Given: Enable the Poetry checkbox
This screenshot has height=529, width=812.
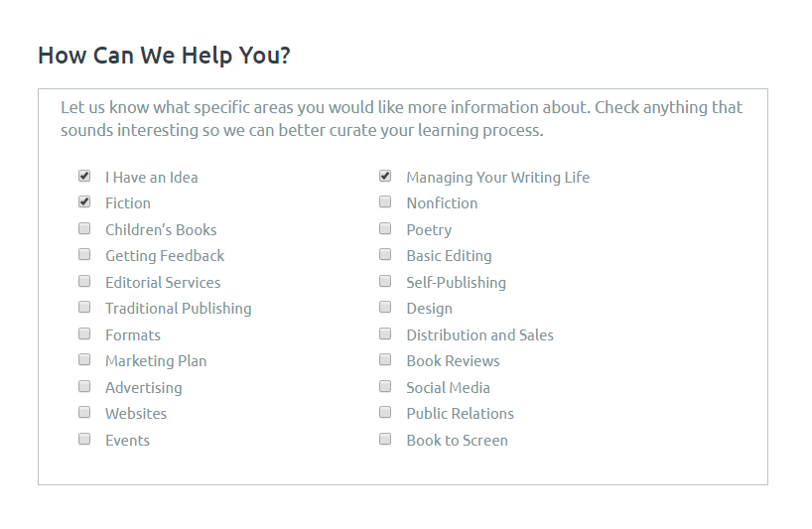Looking at the screenshot, I should (385, 229).
